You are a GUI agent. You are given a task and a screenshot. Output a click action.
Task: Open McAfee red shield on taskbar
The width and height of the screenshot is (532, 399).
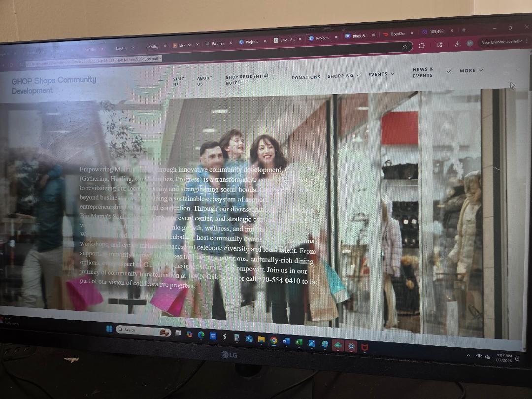(x=365, y=347)
